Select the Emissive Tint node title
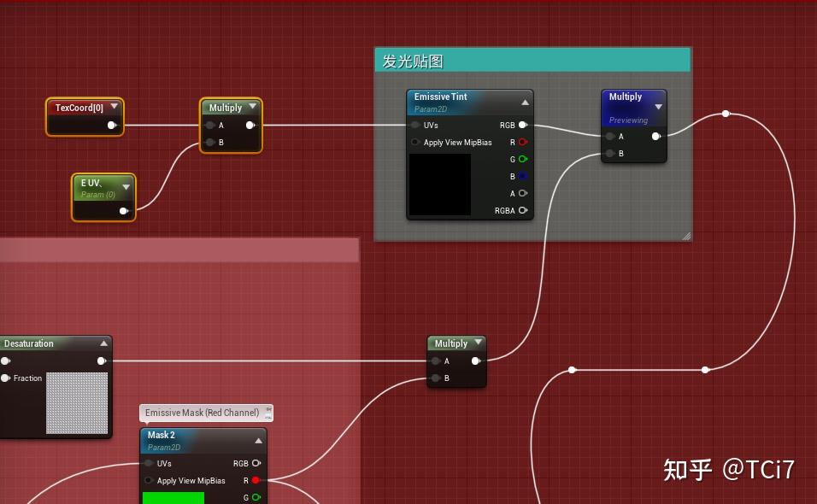The image size is (817, 504). [x=440, y=97]
